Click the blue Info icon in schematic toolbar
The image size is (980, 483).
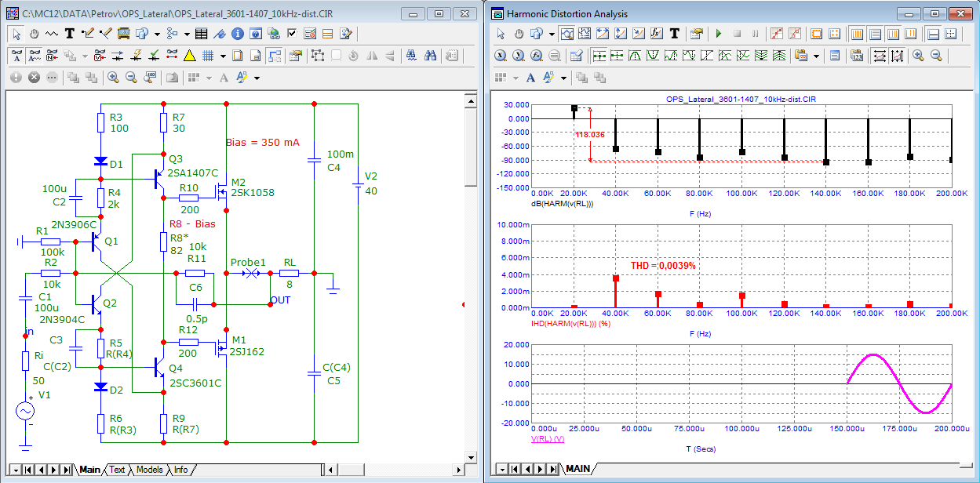tap(237, 34)
